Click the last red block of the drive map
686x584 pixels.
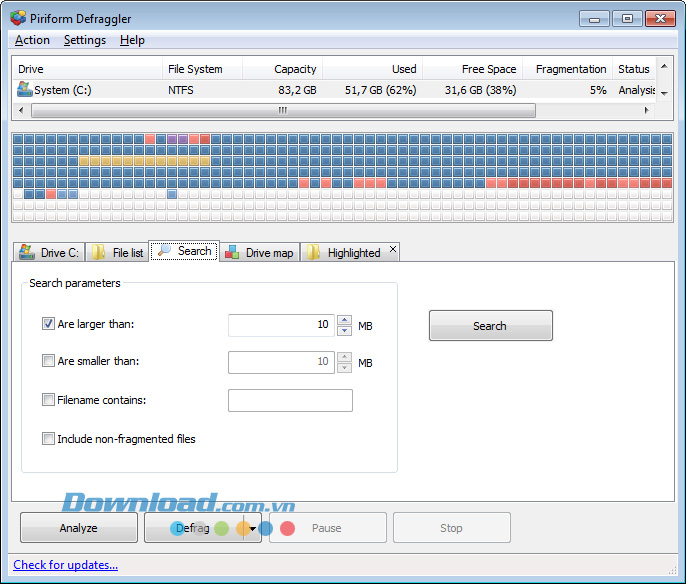click(51, 194)
